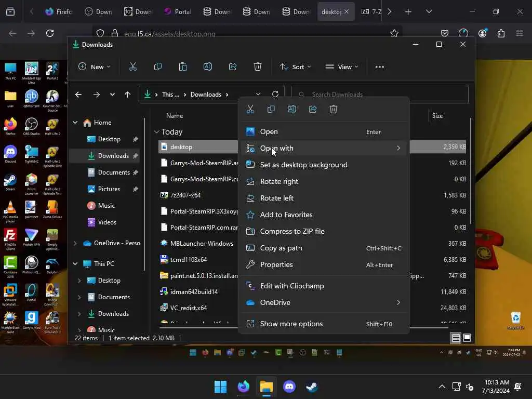
Task: Choose Open in the context menu
Action: click(324, 131)
